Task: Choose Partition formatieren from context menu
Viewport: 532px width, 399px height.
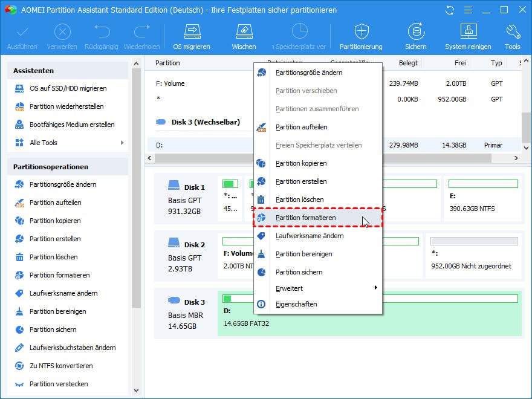Action: 305,218
